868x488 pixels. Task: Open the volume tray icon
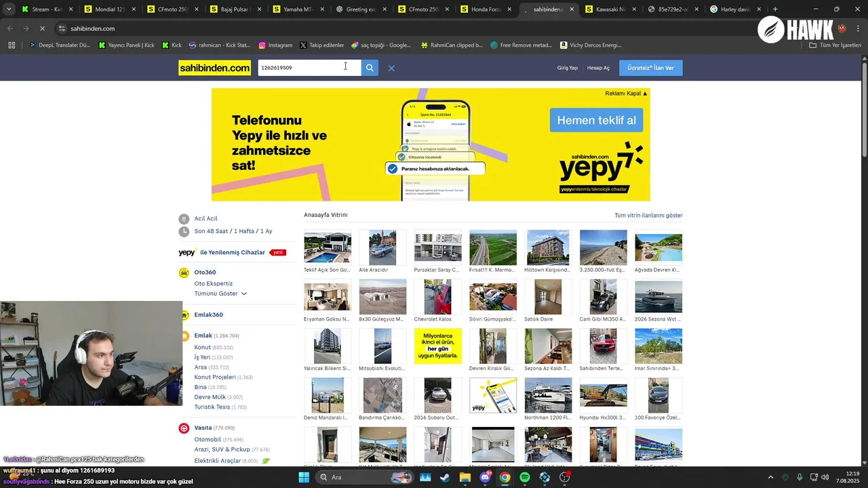click(827, 477)
